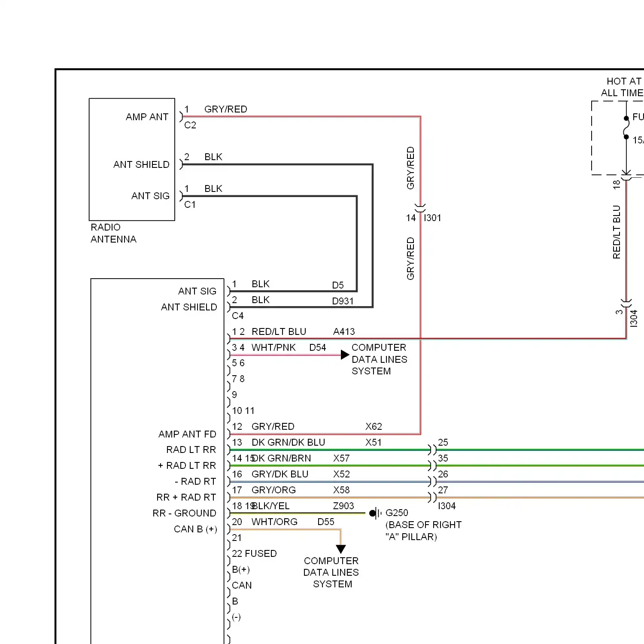Click vertical RED/LT BLU wire label
This screenshot has width=644, height=644.
click(x=617, y=232)
